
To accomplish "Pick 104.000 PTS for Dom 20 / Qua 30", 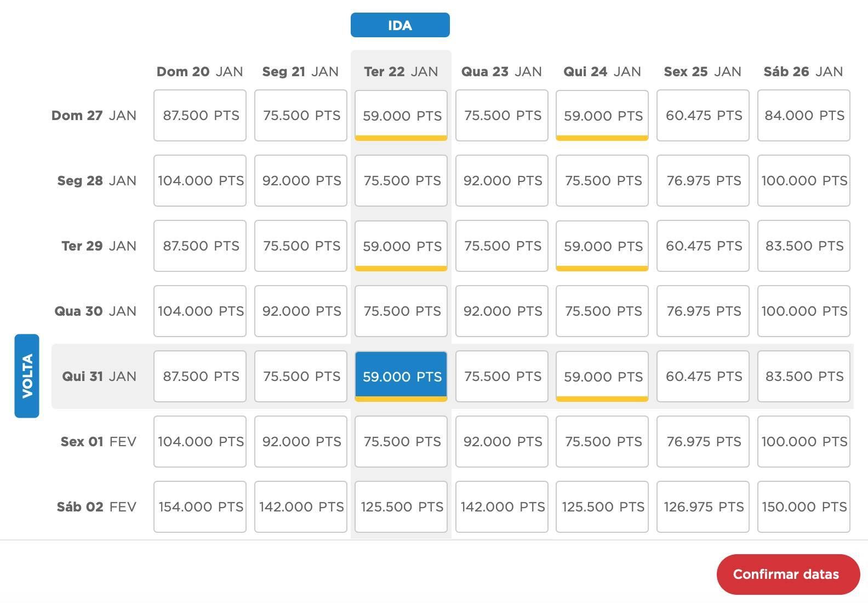I will coord(200,311).
